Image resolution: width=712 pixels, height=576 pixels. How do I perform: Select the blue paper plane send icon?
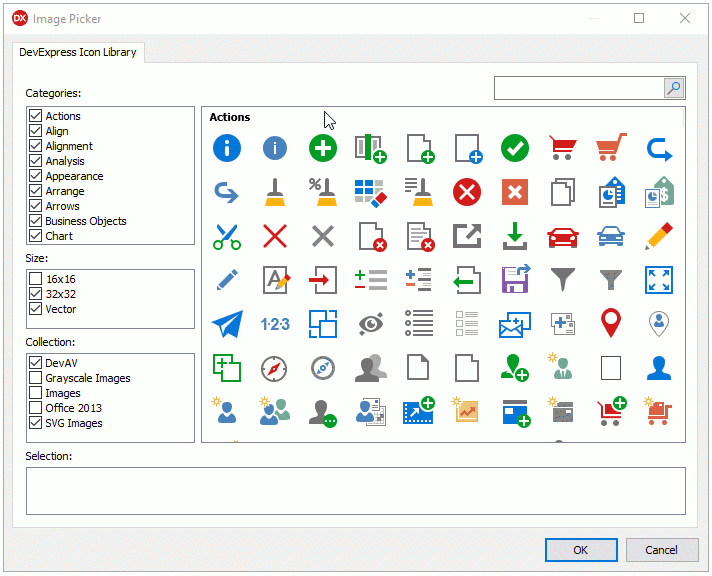[227, 324]
